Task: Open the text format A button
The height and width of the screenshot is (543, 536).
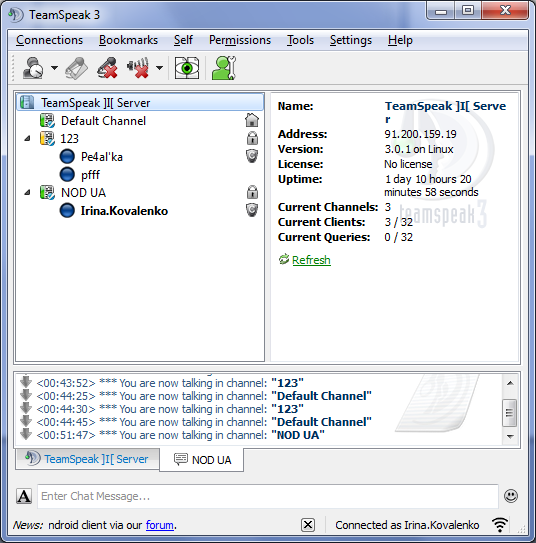Action: (x=24, y=496)
